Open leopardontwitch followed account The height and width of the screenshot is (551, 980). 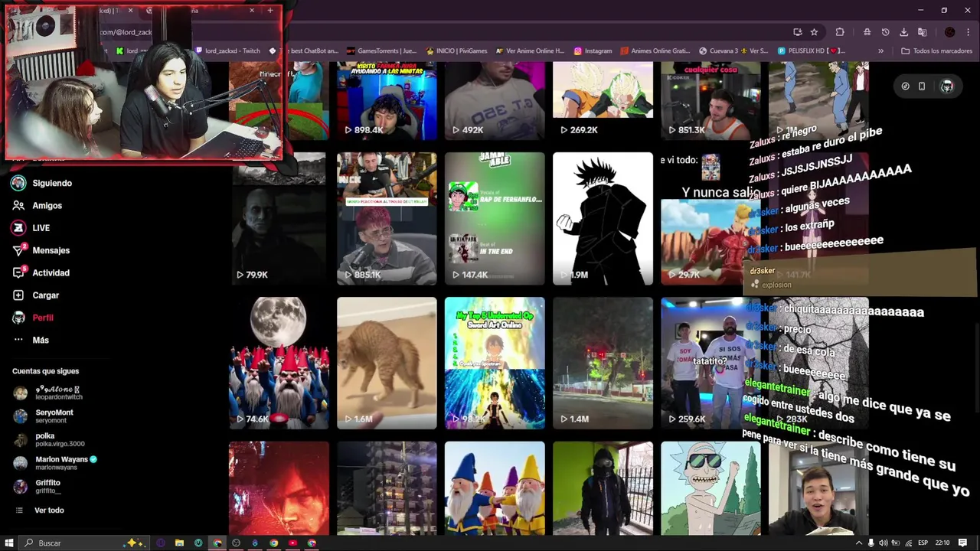pos(47,393)
